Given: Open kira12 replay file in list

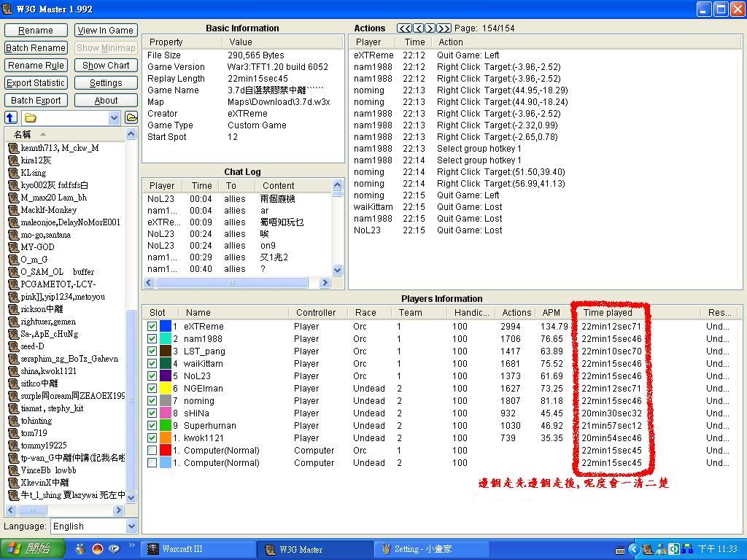Looking at the screenshot, I should (x=36, y=160).
